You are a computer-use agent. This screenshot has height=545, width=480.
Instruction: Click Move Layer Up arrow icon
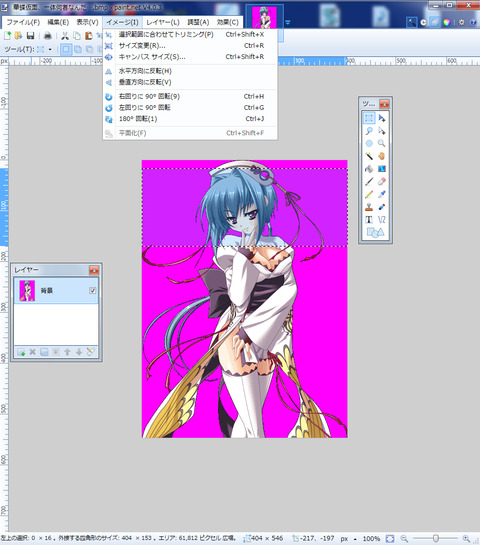click(x=67, y=352)
